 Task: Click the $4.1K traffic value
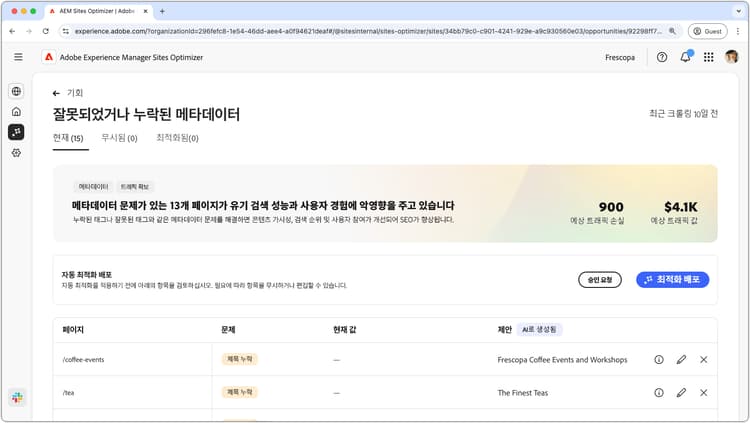[681, 207]
